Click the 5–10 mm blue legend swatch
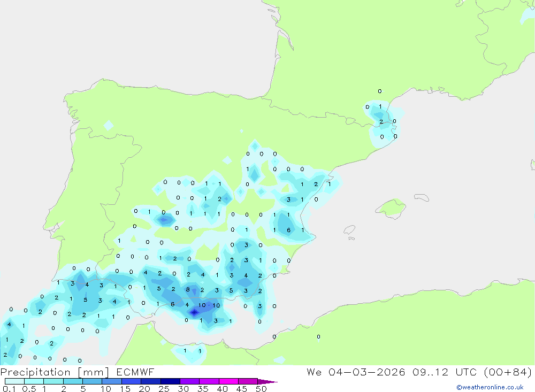Screen dimensions: 535x392 [x=92, y=381]
